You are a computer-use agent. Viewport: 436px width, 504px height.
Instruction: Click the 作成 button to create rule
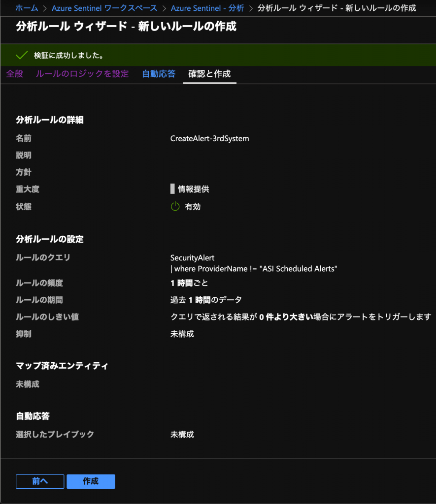(x=91, y=481)
